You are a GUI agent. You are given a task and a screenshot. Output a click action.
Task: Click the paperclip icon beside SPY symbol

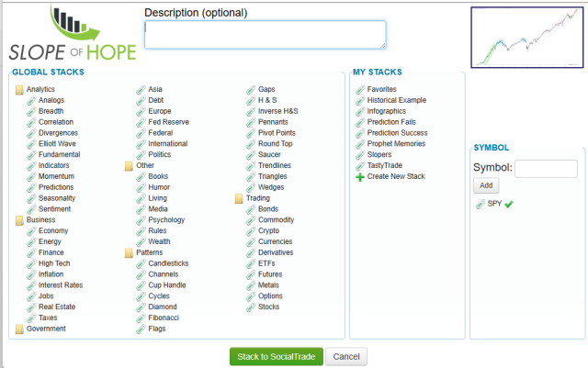[480, 204]
